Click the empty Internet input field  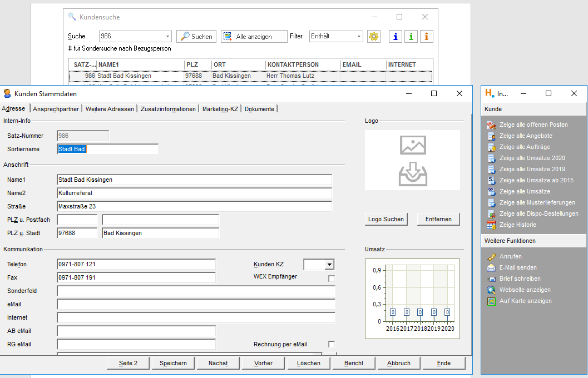196,317
